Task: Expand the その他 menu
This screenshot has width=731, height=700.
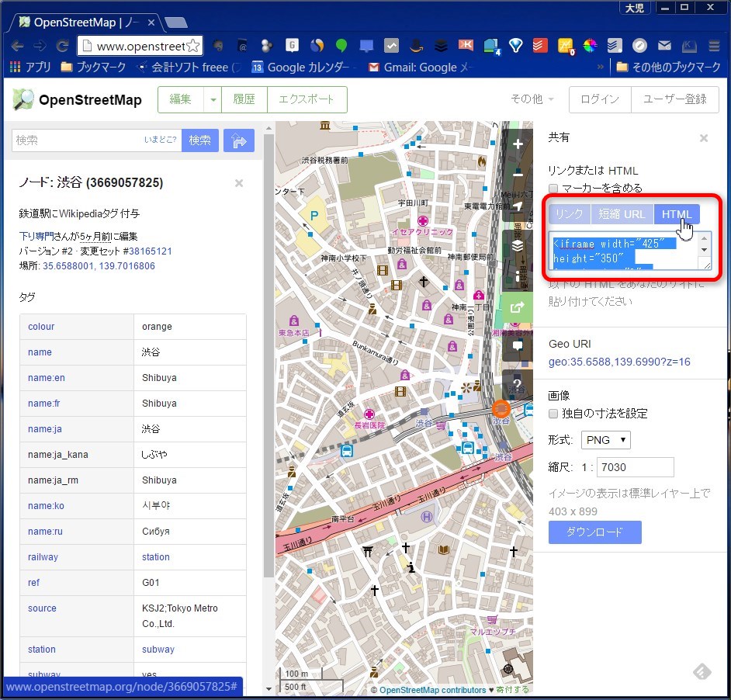Action: pos(532,99)
